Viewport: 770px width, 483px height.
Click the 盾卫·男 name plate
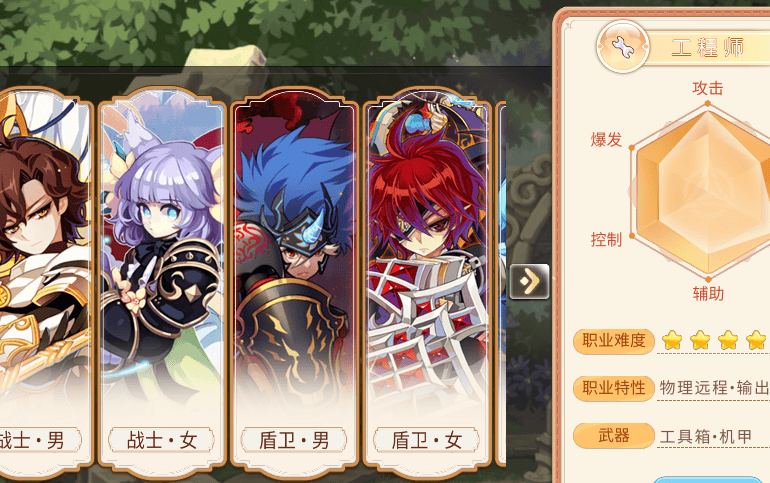tap(294, 440)
